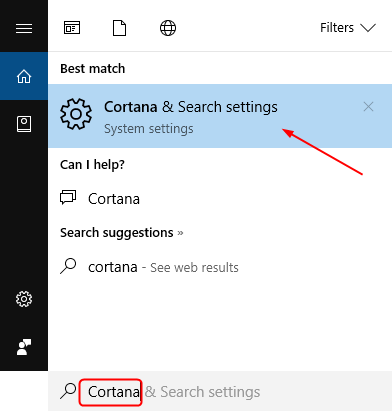392x411 pixels.
Task: Open the Notebook icon in sidebar
Action: [x=24, y=124]
